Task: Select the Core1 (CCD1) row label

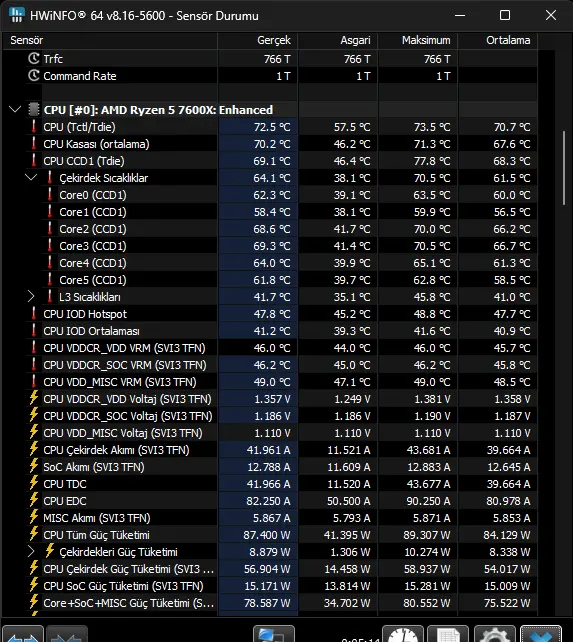Action: (93, 212)
